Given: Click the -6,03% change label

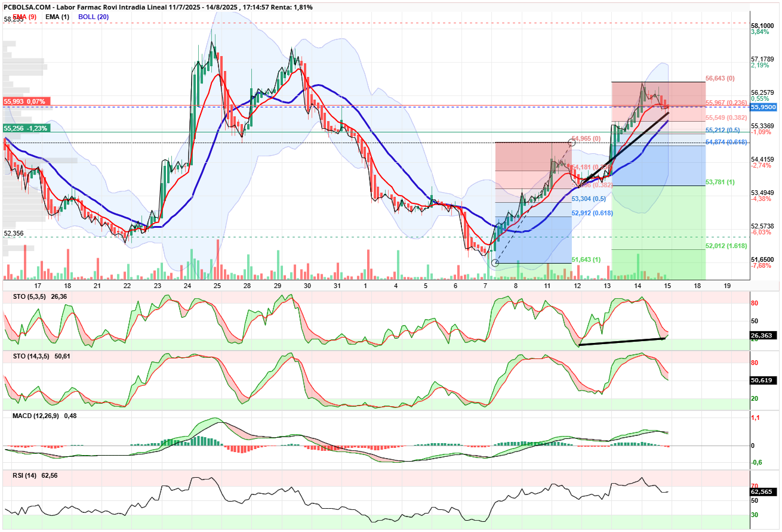Looking at the screenshot, I should tap(761, 232).
